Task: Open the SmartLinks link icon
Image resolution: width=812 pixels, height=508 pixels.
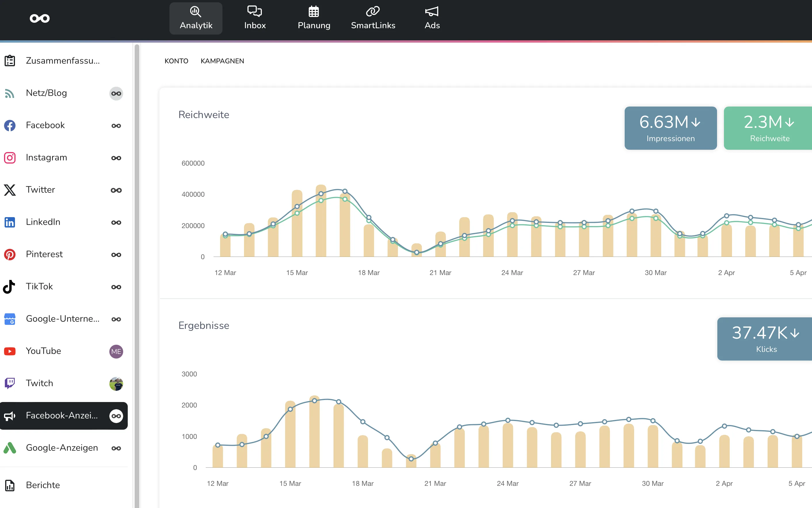Action: [x=373, y=12]
